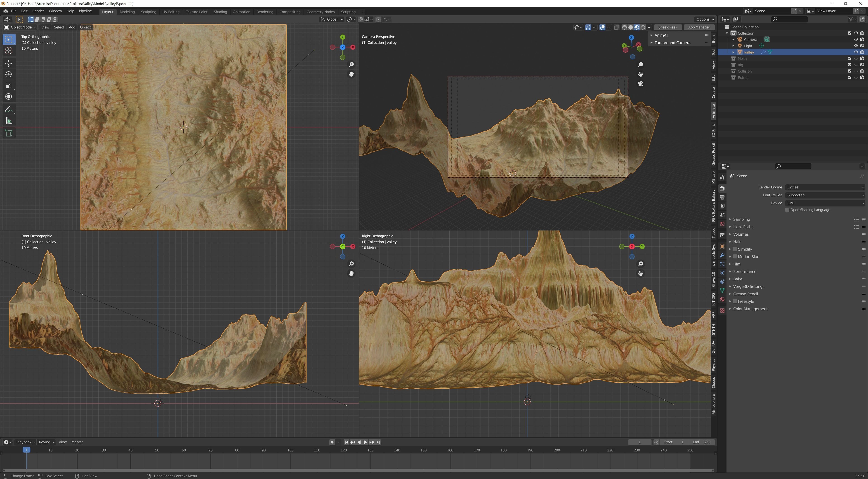The height and width of the screenshot is (479, 868).
Task: Open the Render menu
Action: 38,11
